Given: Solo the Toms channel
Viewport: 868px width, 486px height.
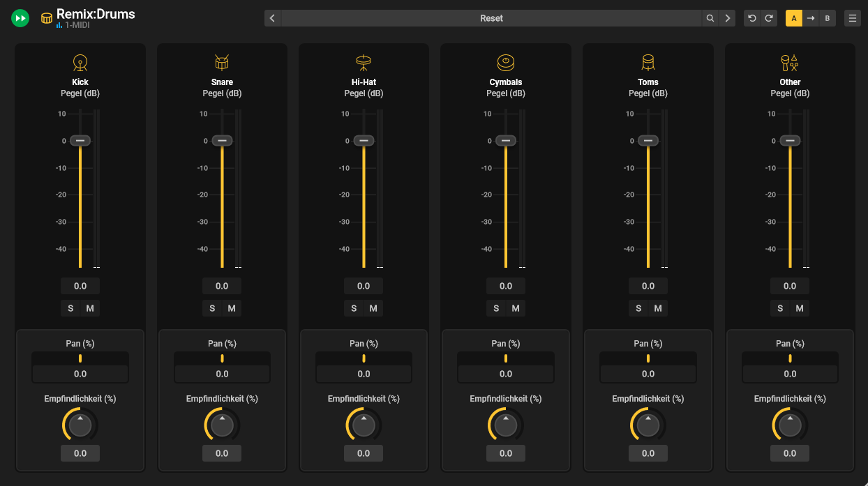Looking at the screenshot, I should click(638, 308).
